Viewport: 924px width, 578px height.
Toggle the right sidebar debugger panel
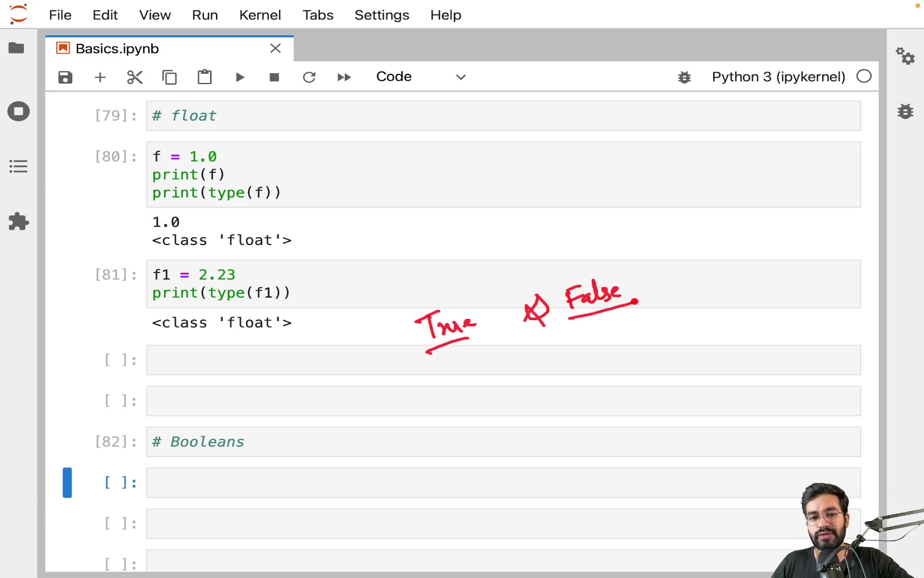coord(905,111)
